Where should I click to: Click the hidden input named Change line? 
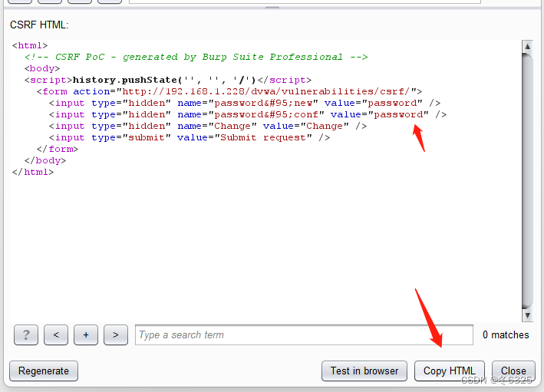pos(208,126)
